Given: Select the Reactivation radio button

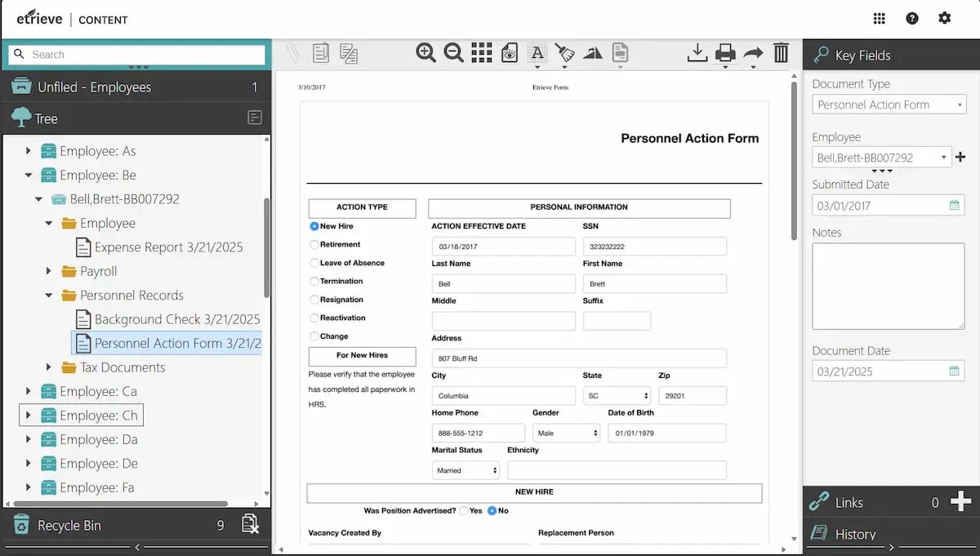Looking at the screenshot, I should [x=314, y=318].
